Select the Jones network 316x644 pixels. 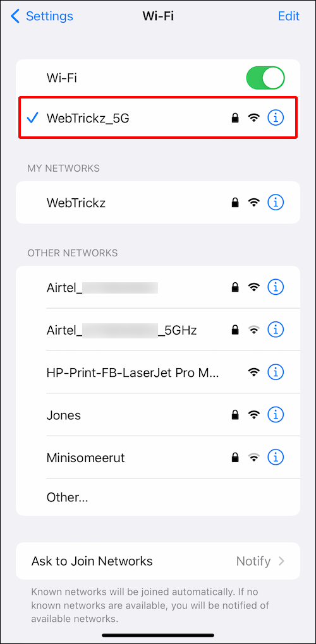pos(158,415)
